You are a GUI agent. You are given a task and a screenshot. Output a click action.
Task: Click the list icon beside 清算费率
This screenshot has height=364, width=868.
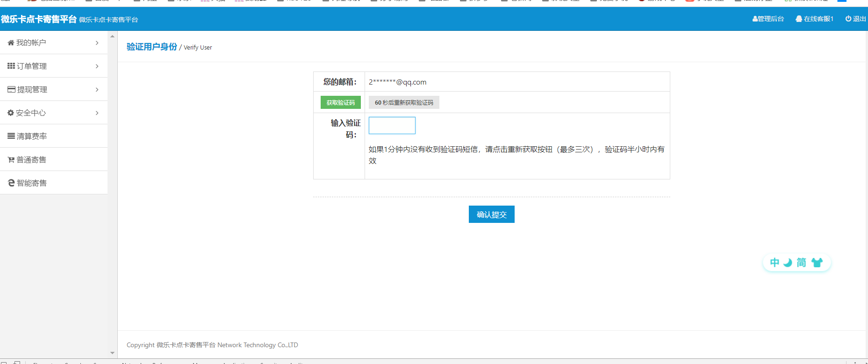click(x=11, y=136)
